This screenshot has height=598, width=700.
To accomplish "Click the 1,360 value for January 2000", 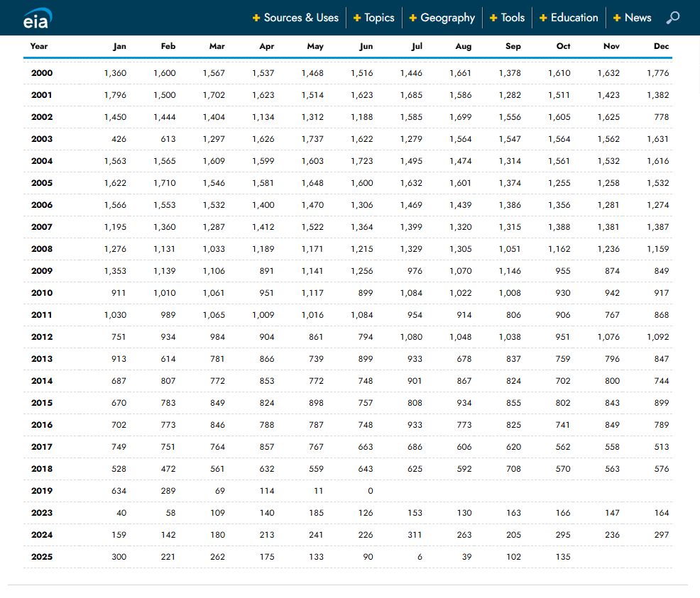I will click(116, 73).
